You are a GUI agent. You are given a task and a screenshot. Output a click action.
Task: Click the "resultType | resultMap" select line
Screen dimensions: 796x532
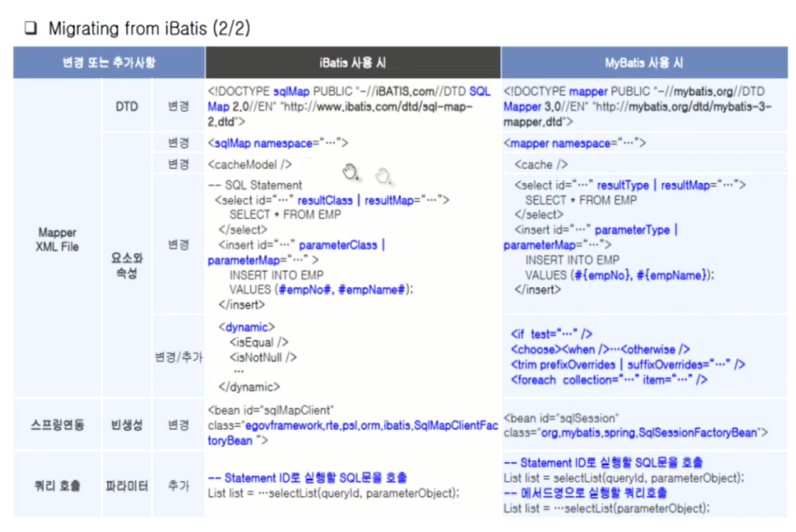(630, 185)
